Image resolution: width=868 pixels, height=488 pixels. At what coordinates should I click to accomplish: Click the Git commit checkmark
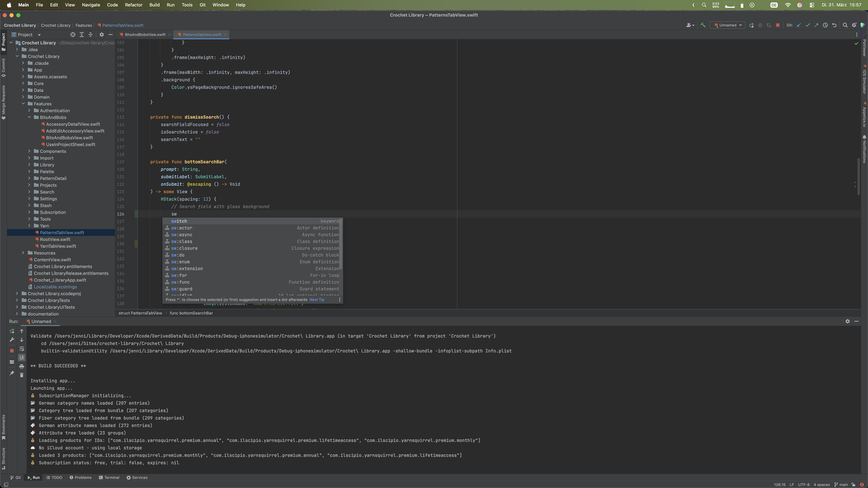(x=808, y=25)
